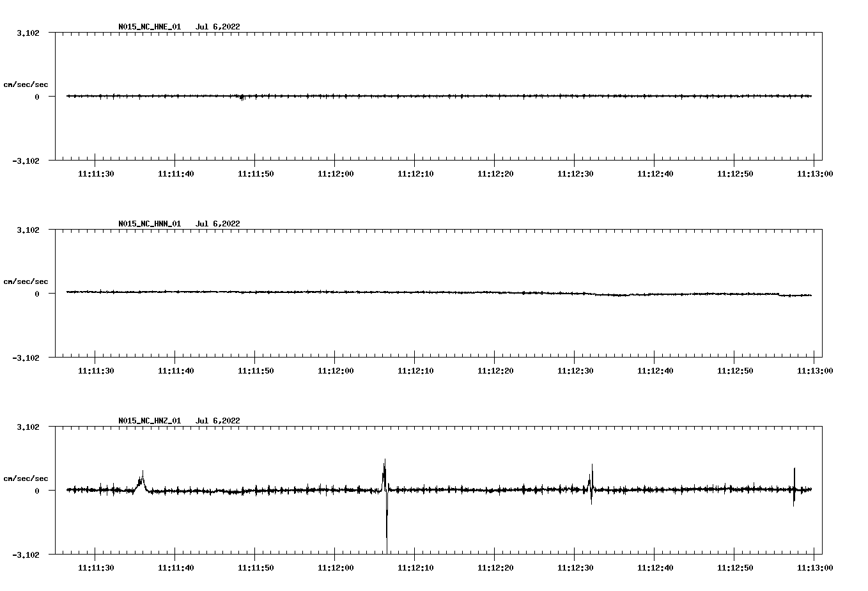Click the 11:12:20 time label under HNN plot
This screenshot has width=868, height=591.
[495, 370]
